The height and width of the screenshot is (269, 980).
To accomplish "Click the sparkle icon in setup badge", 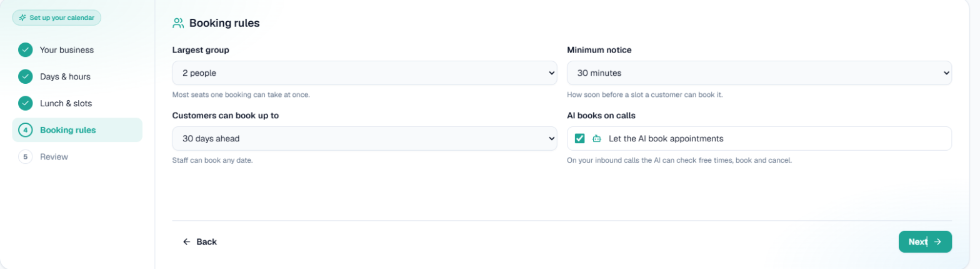I will (x=22, y=18).
